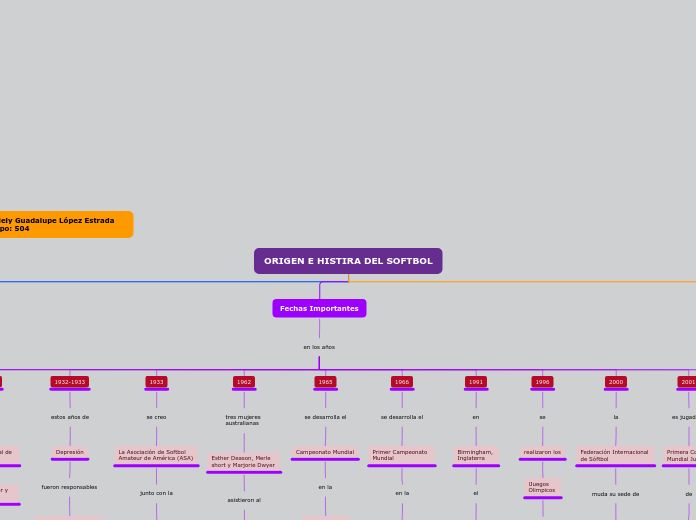
Task: Select the 1932-1933 year node
Action: click(70, 382)
